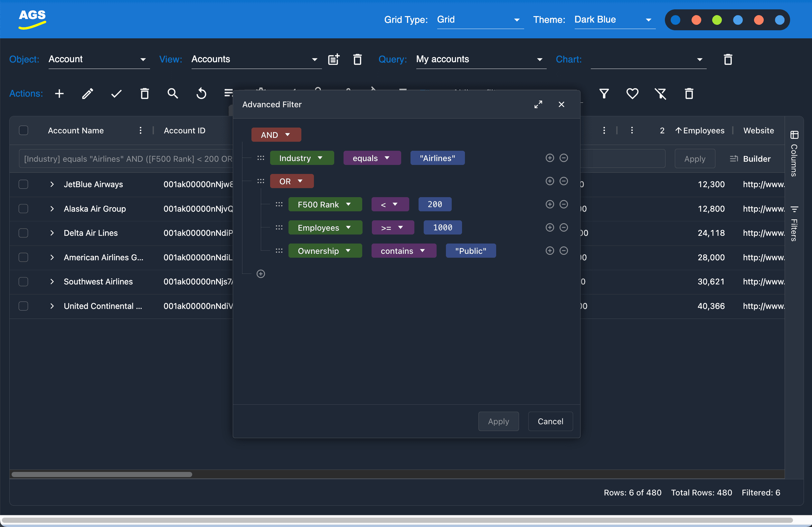Check the Southwest Airlines row checkbox
This screenshot has height=527, width=812.
[x=24, y=282]
